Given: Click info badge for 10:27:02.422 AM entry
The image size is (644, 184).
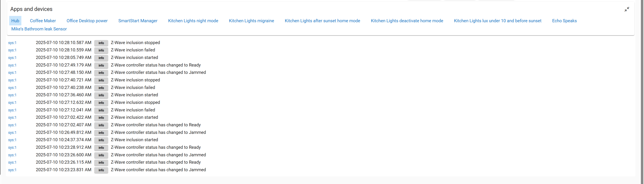Looking at the screenshot, I should [x=101, y=118].
